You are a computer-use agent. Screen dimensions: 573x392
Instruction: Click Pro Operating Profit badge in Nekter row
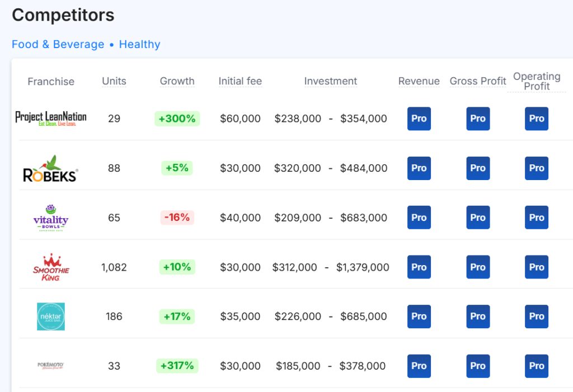coord(537,317)
